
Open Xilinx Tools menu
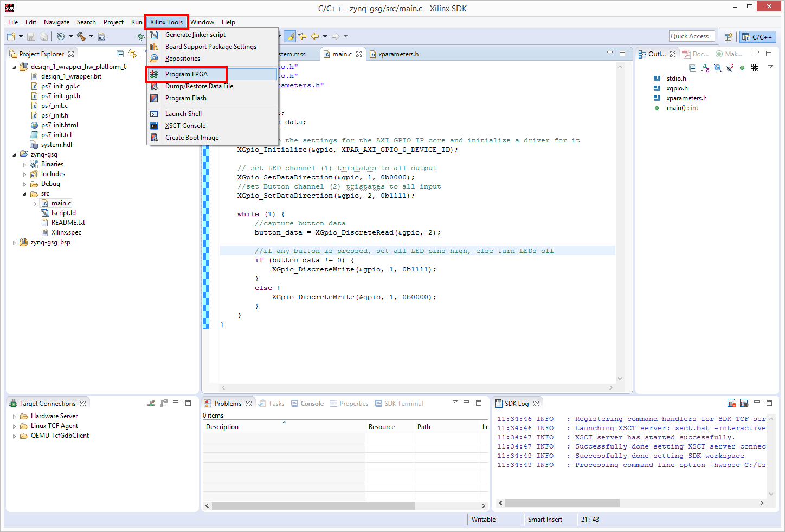click(166, 22)
